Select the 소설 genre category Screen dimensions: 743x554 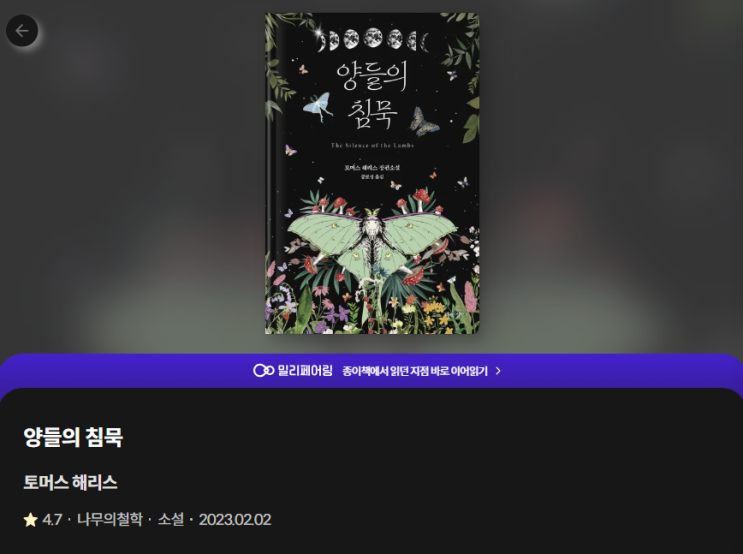[x=171, y=519]
